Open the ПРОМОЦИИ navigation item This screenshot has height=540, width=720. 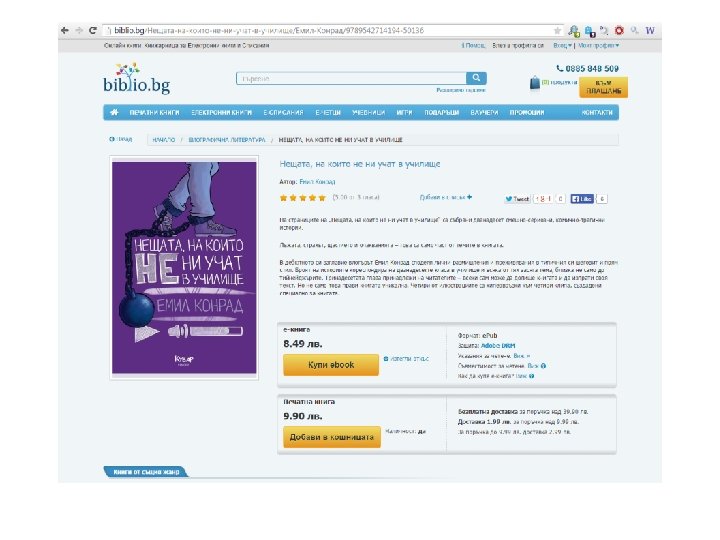pyautogui.click(x=527, y=112)
